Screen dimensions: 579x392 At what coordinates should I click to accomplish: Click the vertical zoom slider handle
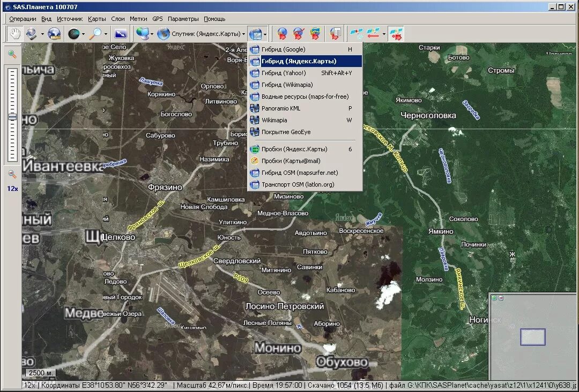click(x=12, y=117)
